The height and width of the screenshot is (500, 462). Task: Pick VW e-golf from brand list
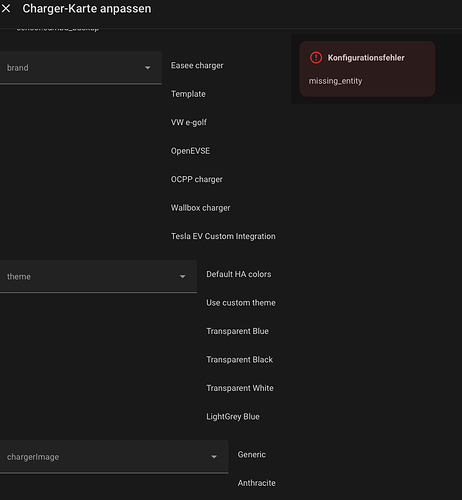(x=189, y=122)
